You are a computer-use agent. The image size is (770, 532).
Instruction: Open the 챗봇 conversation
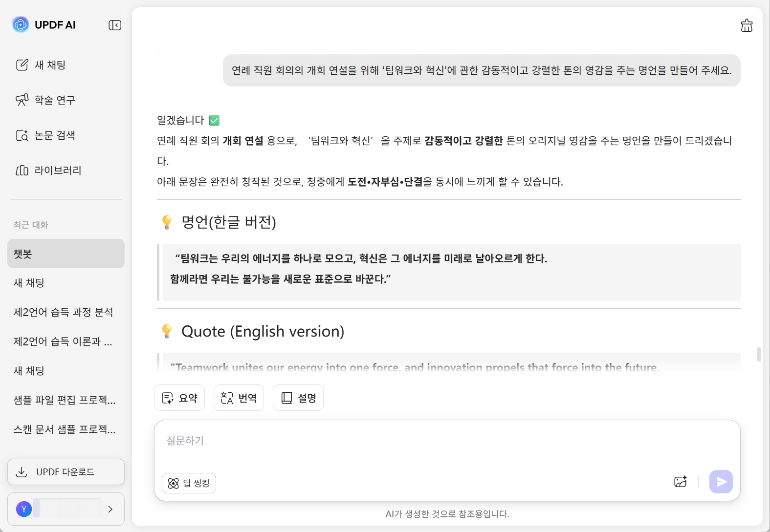click(66, 254)
